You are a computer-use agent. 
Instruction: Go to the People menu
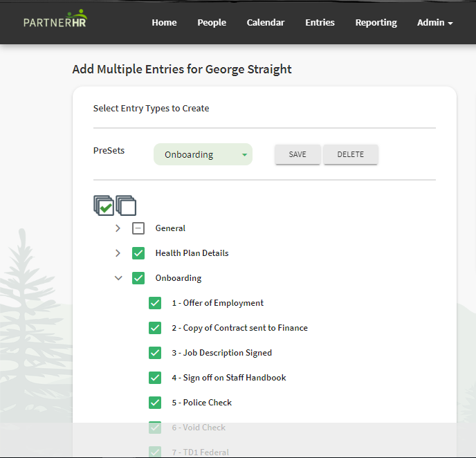(212, 22)
